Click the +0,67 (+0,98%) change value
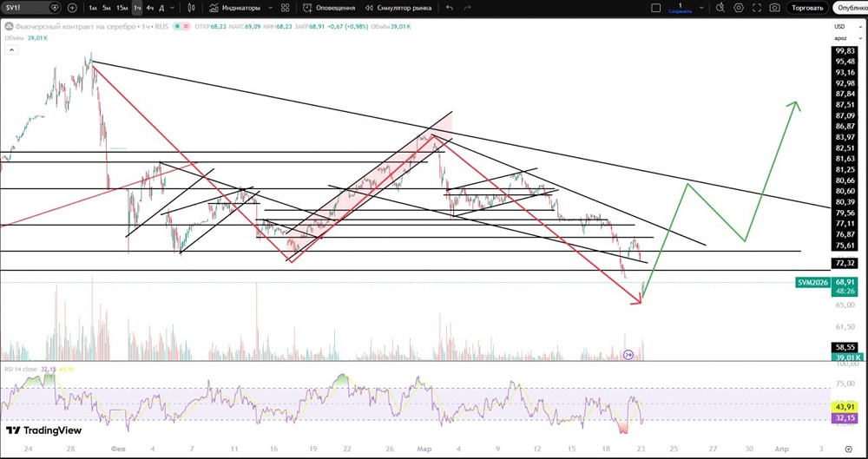 pyautogui.click(x=349, y=26)
